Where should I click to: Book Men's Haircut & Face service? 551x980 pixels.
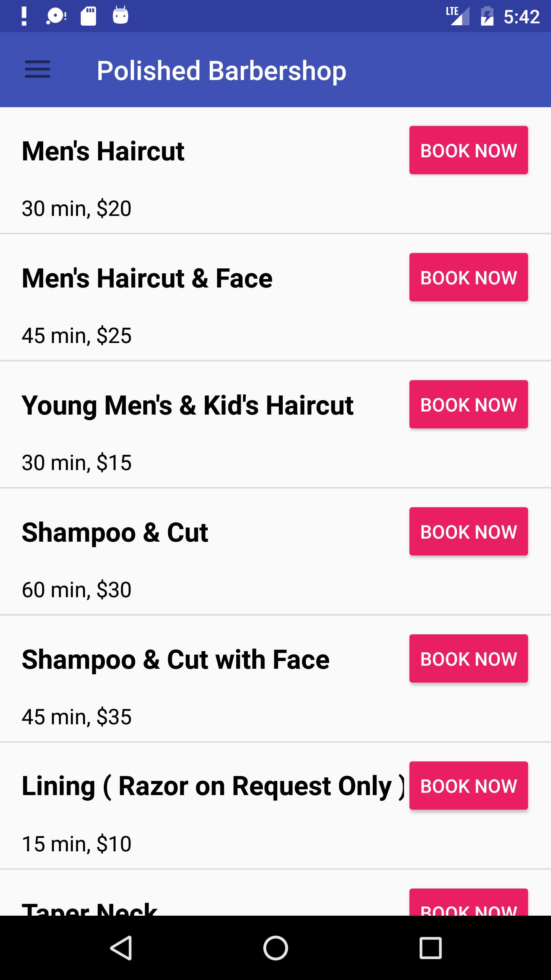tap(468, 277)
